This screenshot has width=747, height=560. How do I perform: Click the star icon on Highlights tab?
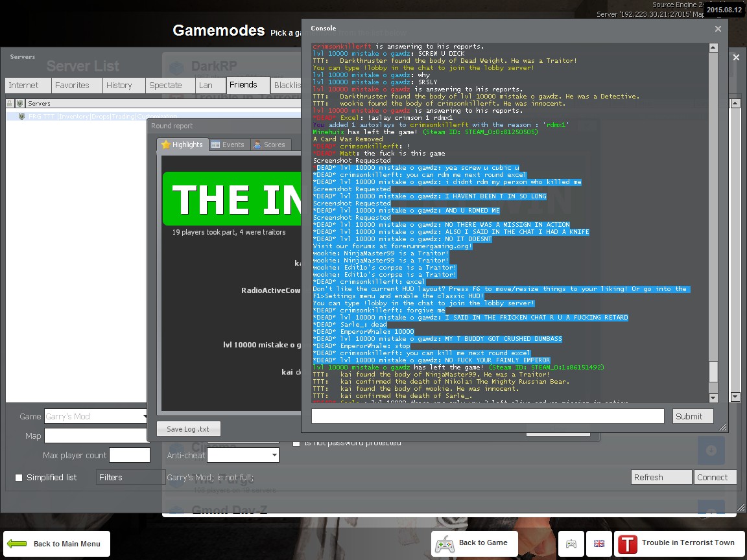point(166,145)
